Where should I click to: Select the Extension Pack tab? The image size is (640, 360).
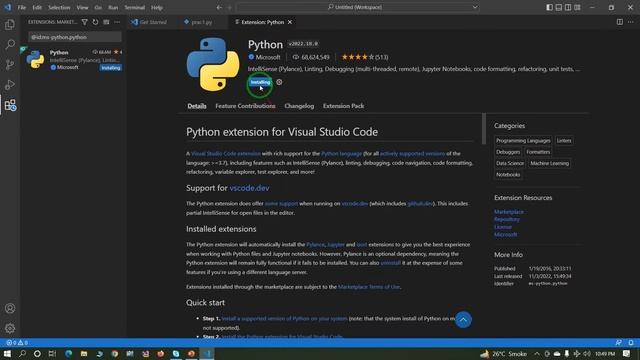pos(343,106)
